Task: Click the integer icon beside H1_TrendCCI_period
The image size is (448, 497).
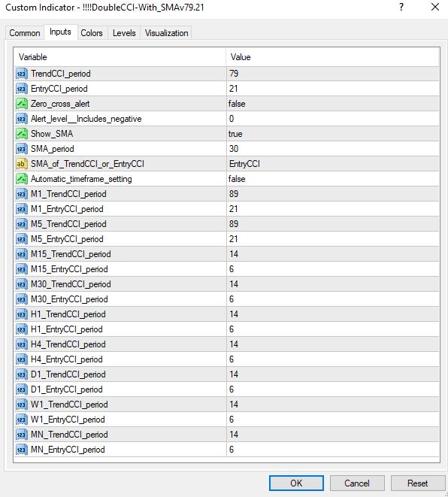Action: coord(22,314)
